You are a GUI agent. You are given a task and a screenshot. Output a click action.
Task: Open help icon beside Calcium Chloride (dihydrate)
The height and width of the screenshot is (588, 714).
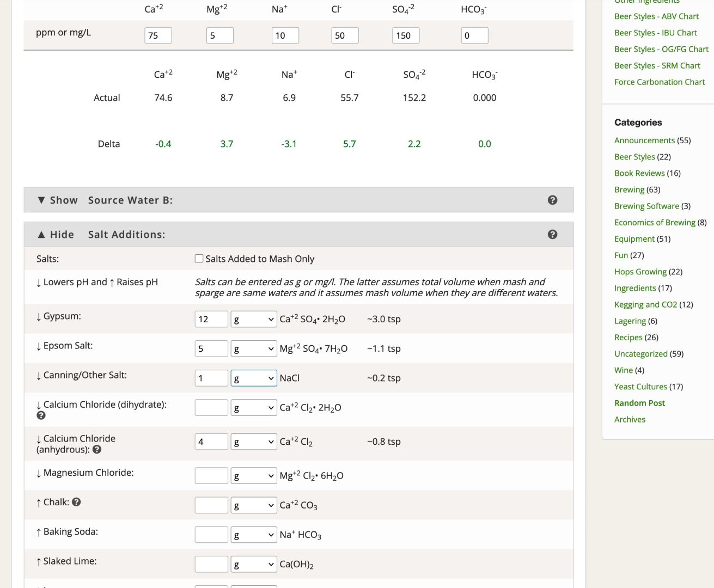(x=41, y=415)
